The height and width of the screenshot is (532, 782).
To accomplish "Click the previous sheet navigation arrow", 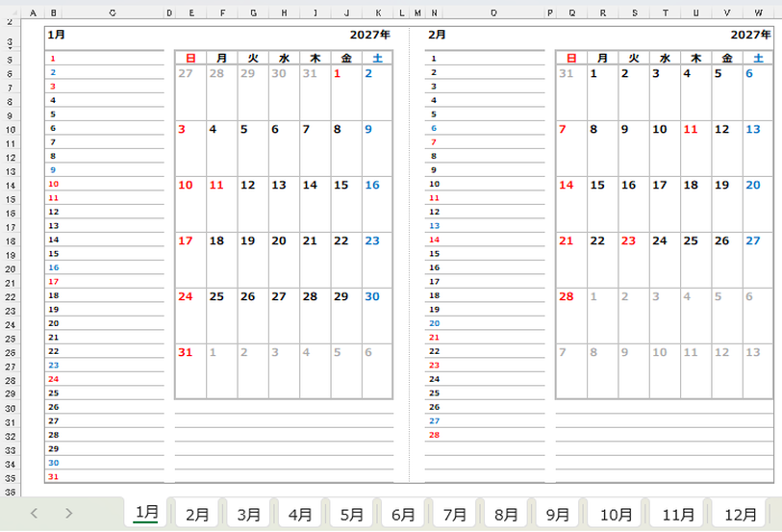I will 34,513.
